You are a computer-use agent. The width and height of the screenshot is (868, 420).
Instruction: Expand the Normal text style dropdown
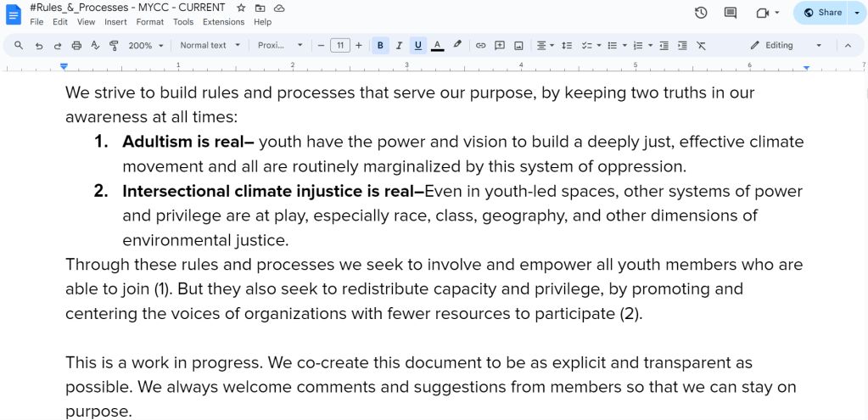[210, 46]
